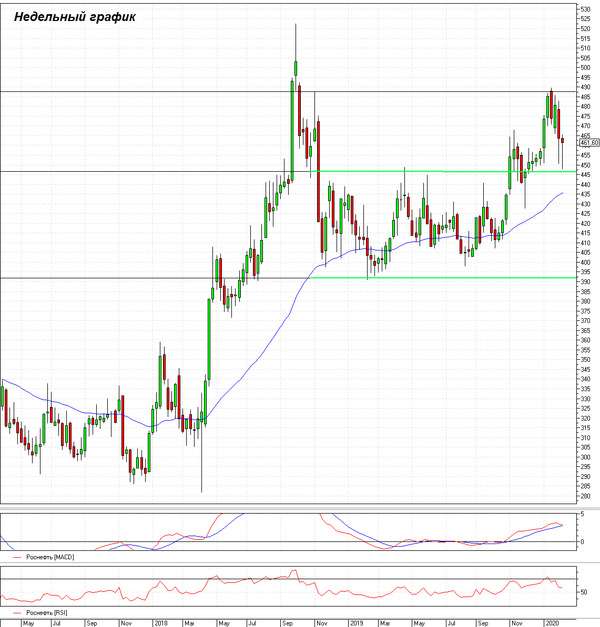Screen dimensions: 600x627
Task: Select the 2019 label on time axis
Action: tap(356, 623)
